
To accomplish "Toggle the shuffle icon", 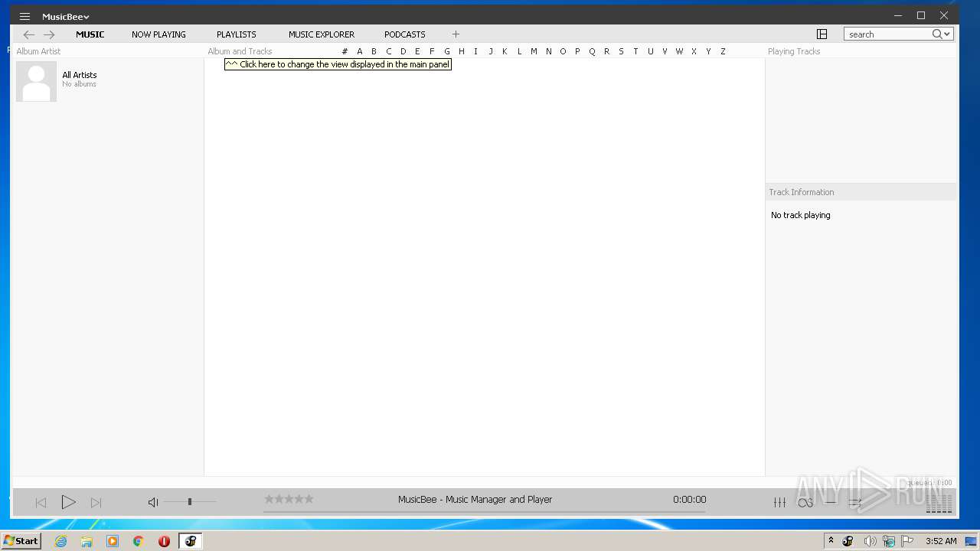I will pos(855,503).
